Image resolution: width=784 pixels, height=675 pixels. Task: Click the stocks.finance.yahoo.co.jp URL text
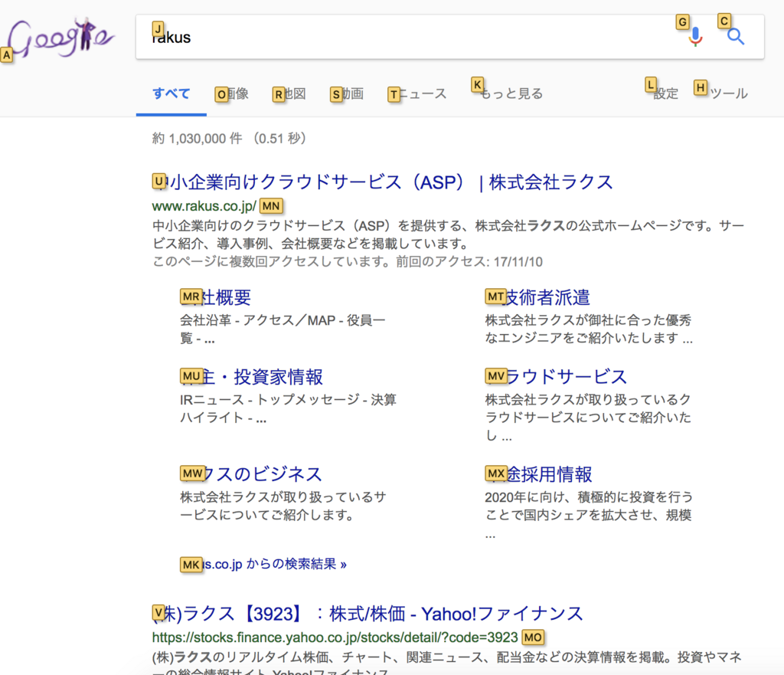(335, 637)
